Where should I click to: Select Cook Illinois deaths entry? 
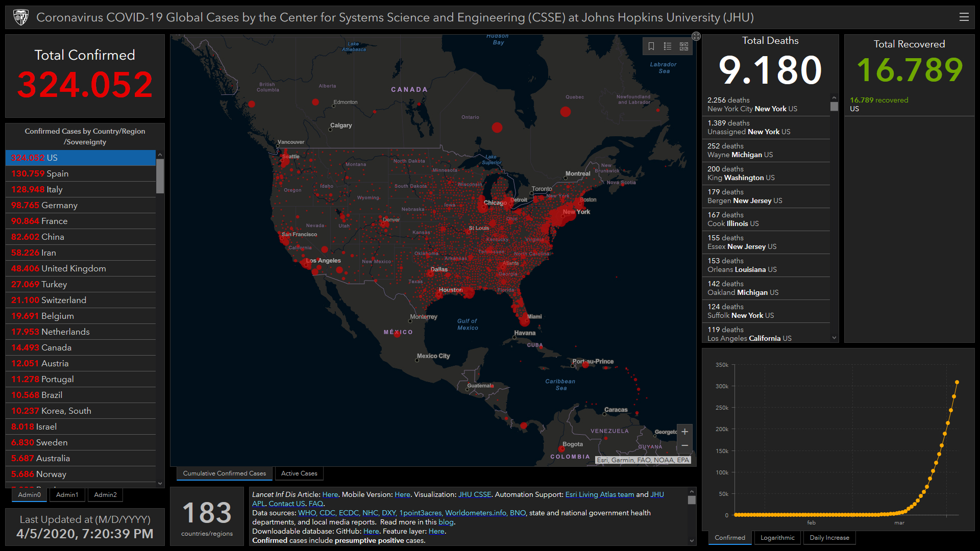coord(766,219)
